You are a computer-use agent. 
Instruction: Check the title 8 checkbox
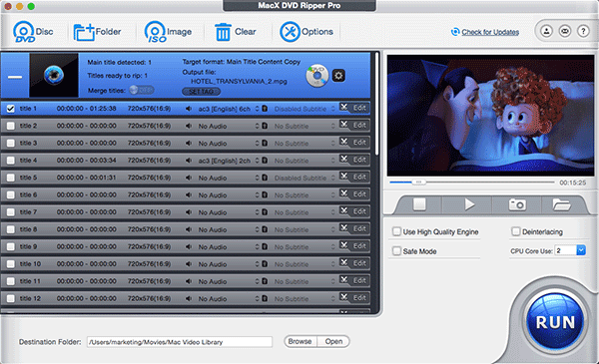pos(11,229)
